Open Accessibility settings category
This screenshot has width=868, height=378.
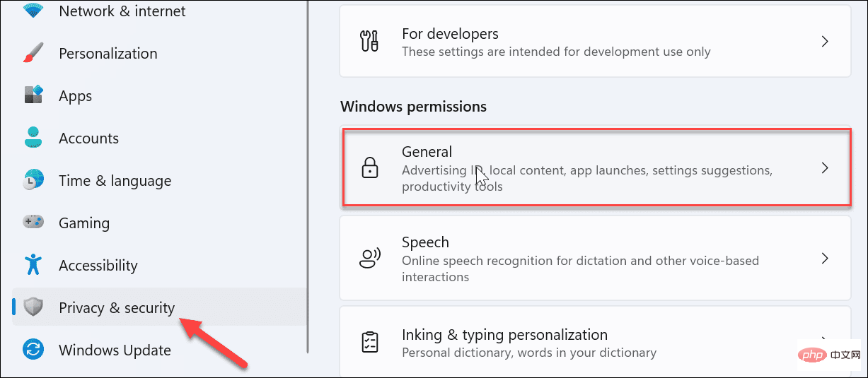(98, 266)
